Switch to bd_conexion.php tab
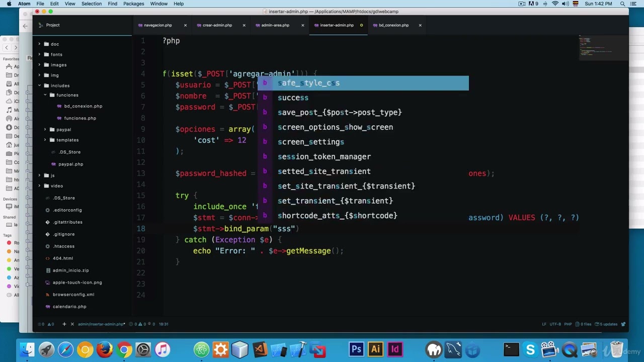The image size is (644, 362). pos(393,25)
